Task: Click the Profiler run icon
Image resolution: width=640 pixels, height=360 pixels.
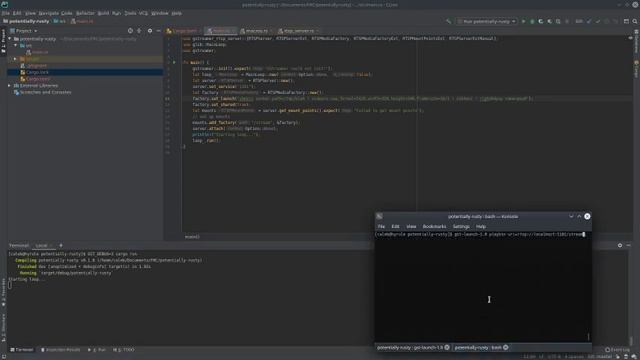Action: coord(549,21)
